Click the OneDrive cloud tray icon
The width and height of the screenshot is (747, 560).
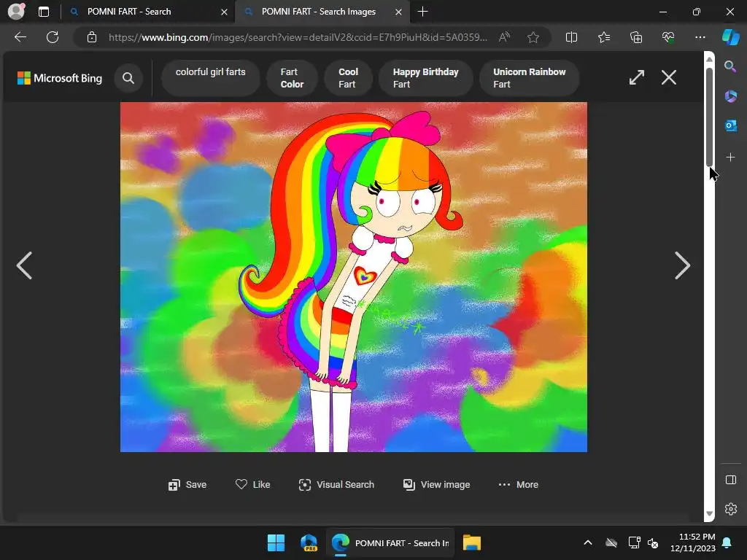(x=611, y=542)
